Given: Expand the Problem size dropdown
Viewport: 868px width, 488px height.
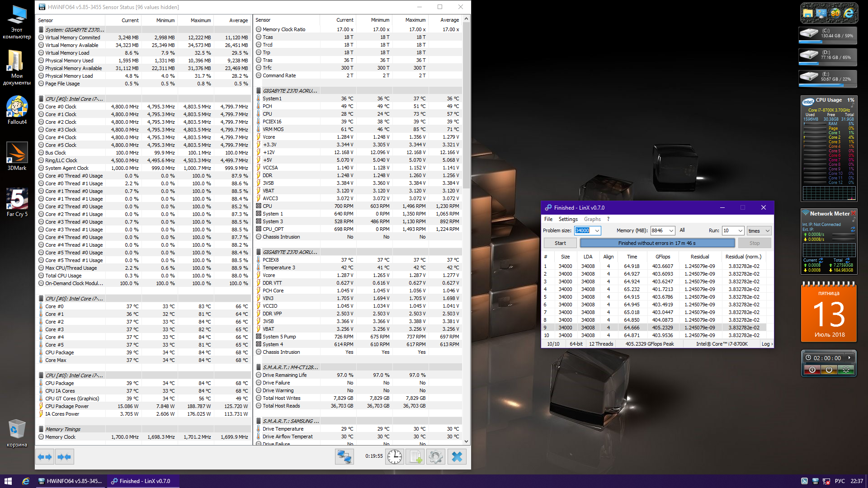Looking at the screenshot, I should click(x=597, y=231).
